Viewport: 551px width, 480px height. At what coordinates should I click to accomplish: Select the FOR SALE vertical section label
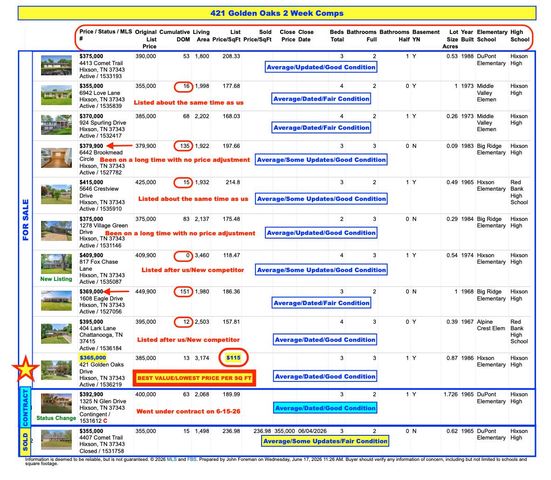click(25, 220)
